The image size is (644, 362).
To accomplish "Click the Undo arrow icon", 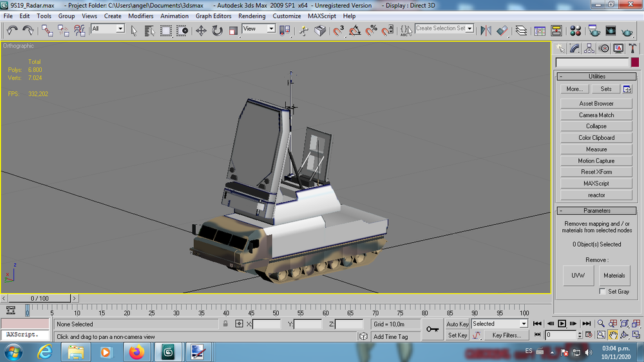I will click(12, 30).
